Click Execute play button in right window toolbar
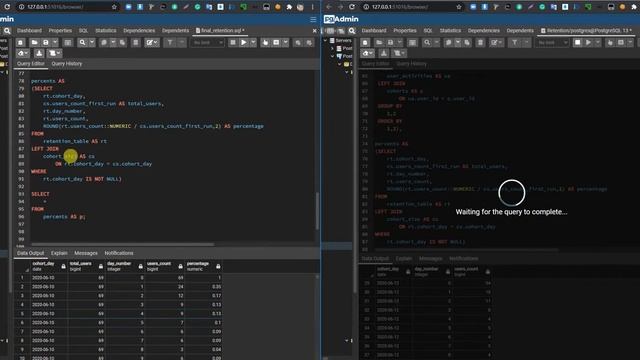Viewport: 640px width, 360px height. [x=589, y=42]
